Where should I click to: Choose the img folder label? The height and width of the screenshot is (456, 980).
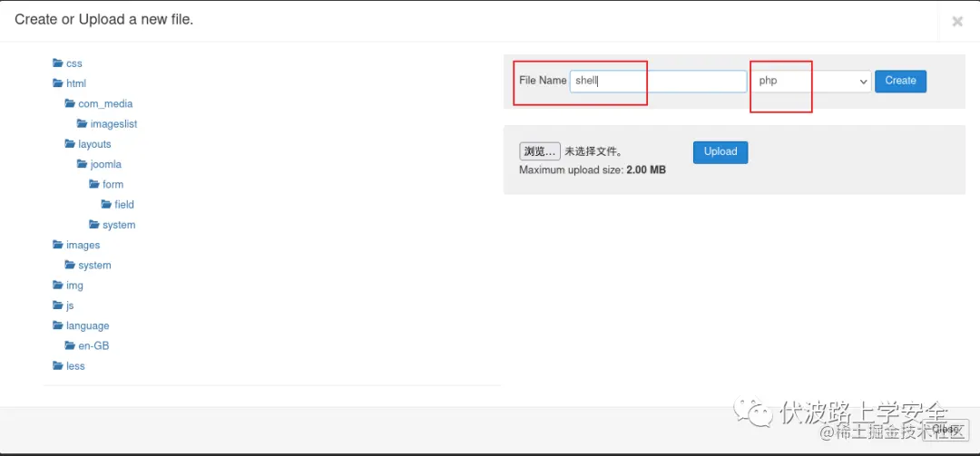[x=75, y=286]
